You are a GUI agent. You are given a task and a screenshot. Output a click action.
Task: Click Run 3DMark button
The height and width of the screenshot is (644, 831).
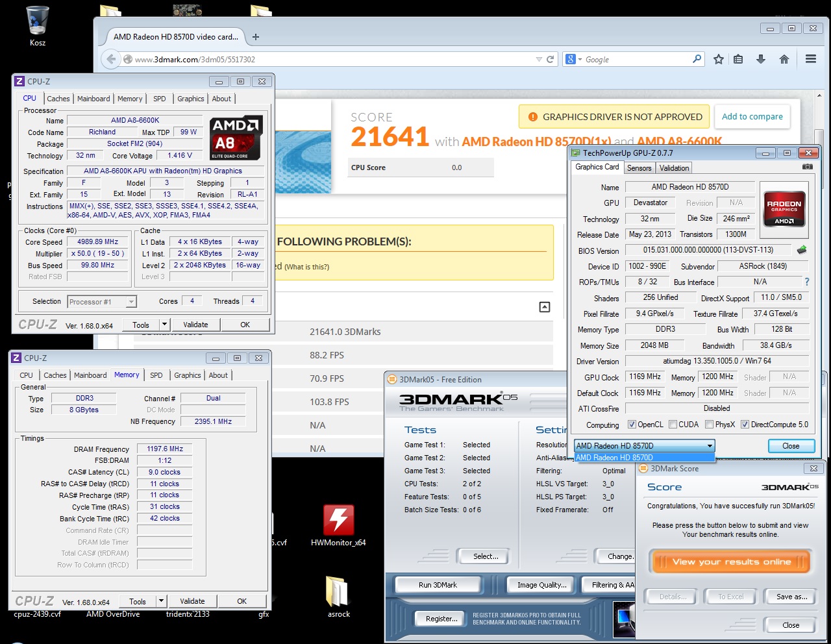(438, 585)
